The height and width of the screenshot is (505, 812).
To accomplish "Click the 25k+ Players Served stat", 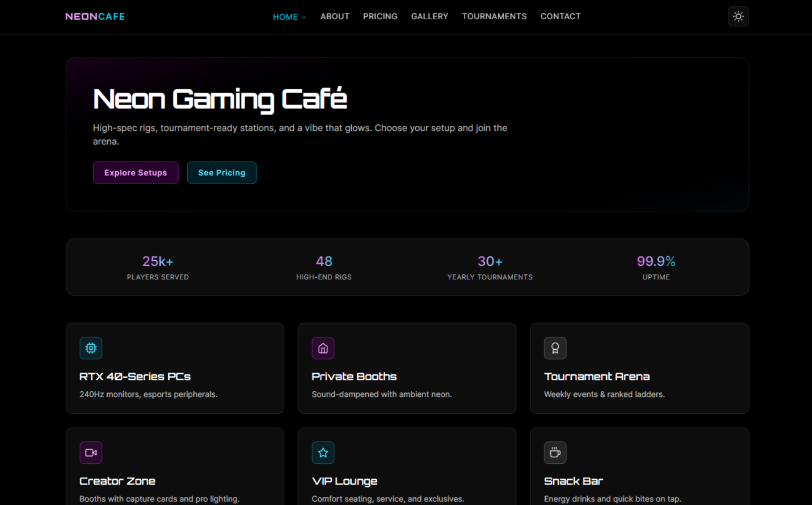I will 158,268.
